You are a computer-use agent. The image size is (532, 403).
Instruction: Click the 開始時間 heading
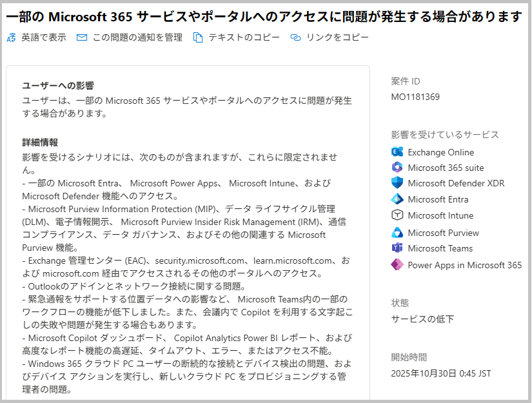tap(409, 357)
